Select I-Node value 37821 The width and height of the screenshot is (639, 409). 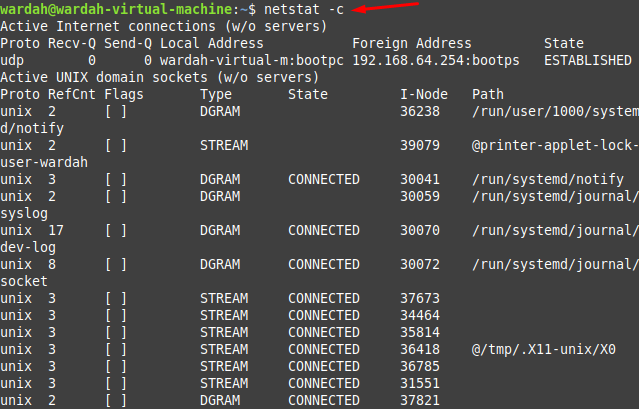click(420, 400)
